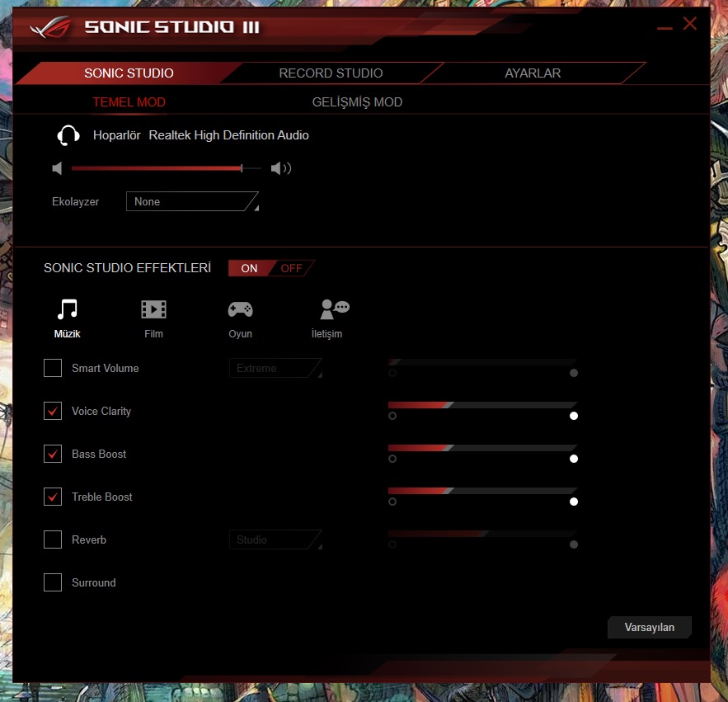Tick the Surround checkbox
This screenshot has width=728, height=702.
53,582
